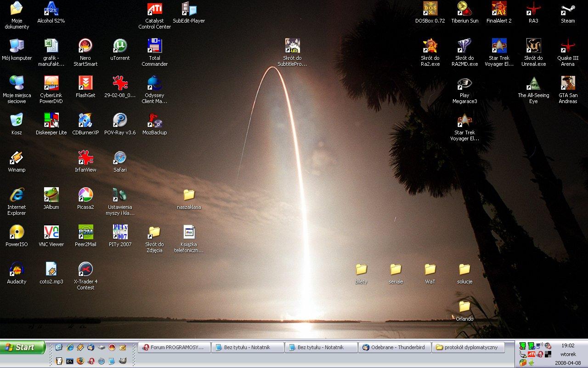The height and width of the screenshot is (368, 588).
Task: Launch command prompt from Quick Launch
Action: [70, 361]
